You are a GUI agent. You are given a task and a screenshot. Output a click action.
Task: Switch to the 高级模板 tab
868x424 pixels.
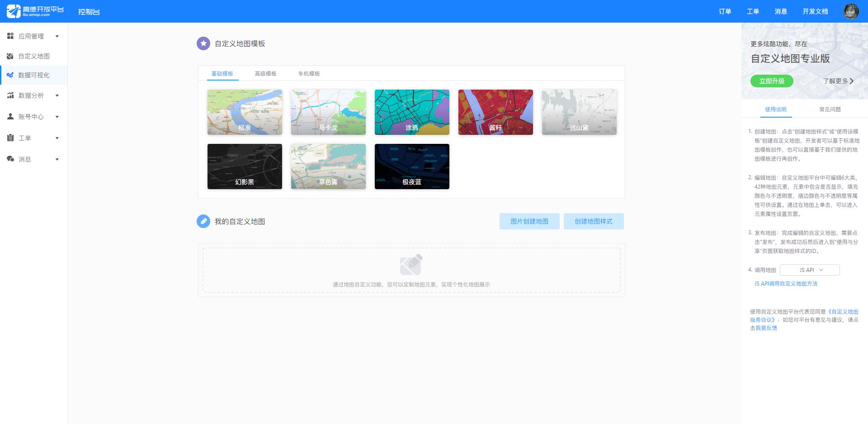coord(265,73)
